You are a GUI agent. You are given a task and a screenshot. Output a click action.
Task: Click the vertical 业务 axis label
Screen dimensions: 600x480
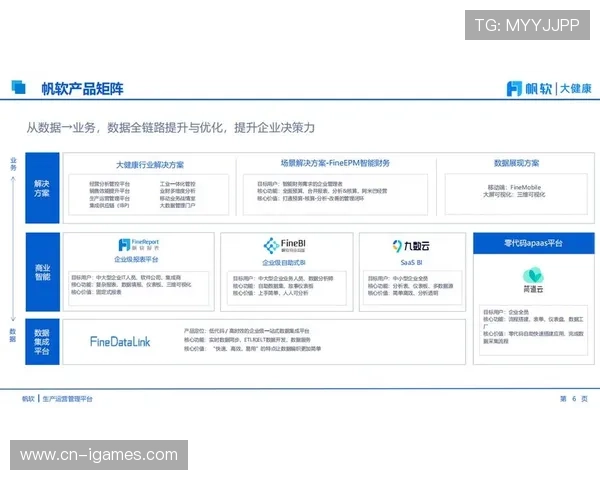point(13,164)
